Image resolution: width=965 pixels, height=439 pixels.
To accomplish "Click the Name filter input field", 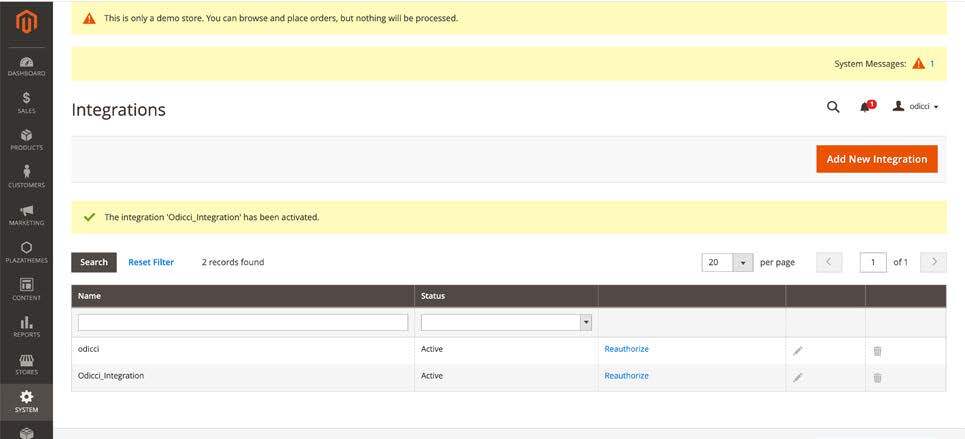I will tap(243, 322).
